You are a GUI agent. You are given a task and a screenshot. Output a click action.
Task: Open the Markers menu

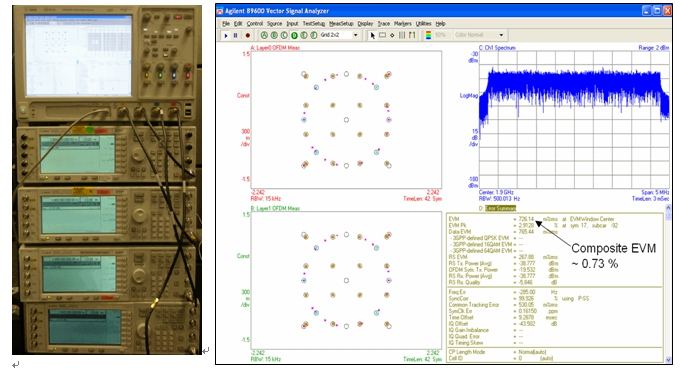(402, 23)
